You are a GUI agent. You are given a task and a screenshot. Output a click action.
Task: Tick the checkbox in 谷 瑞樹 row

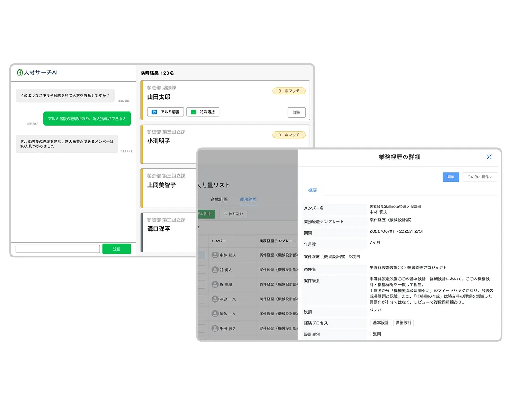click(x=201, y=284)
